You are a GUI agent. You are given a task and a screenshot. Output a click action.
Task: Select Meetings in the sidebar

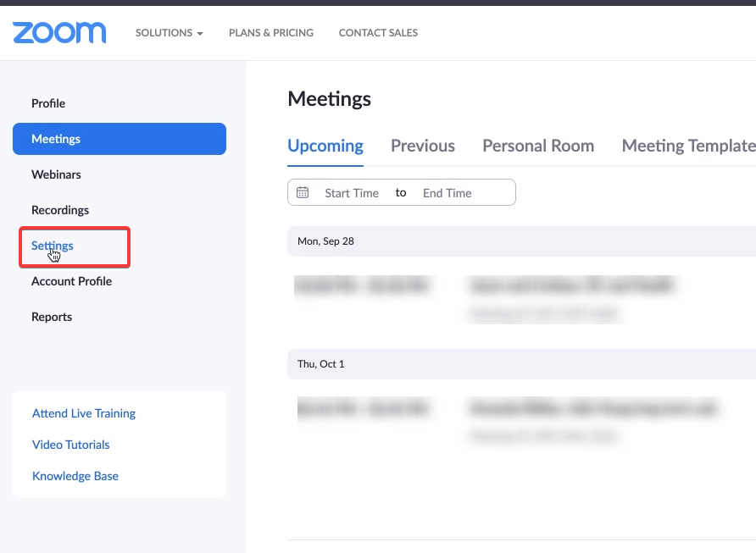[120, 139]
